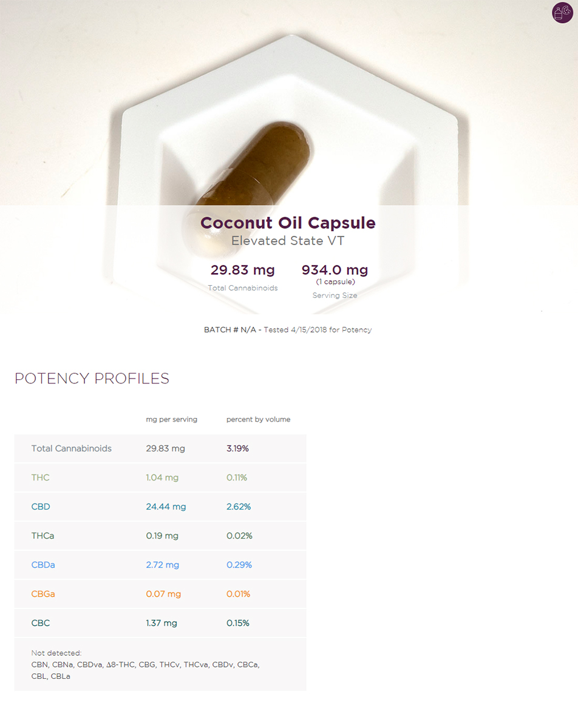Image resolution: width=578 pixels, height=728 pixels.
Task: Select the Total Cannabinoids table row
Action: 160,449
